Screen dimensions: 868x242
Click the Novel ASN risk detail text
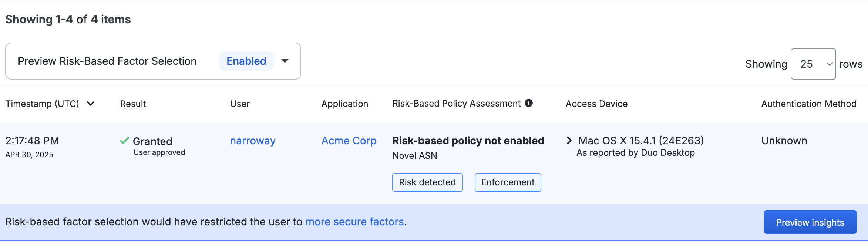pos(415,155)
